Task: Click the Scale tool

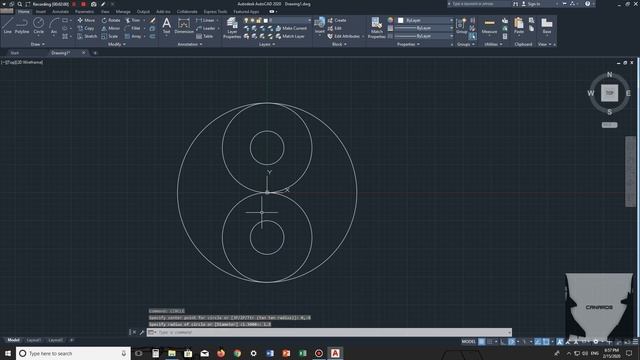Action: tap(109, 36)
